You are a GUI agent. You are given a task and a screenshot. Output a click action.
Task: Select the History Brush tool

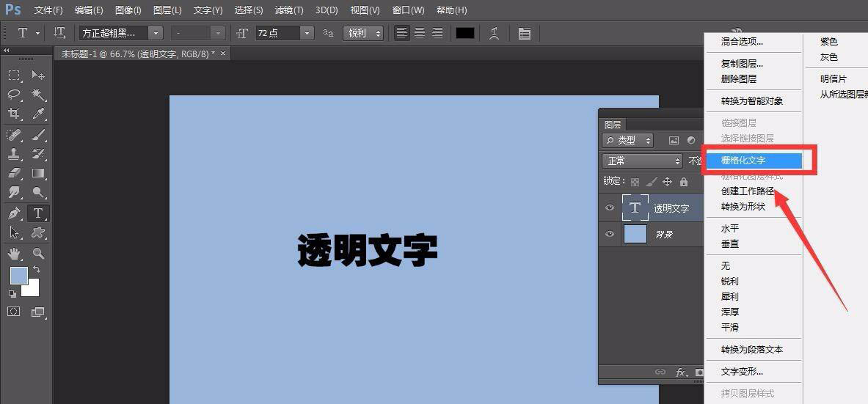click(38, 154)
